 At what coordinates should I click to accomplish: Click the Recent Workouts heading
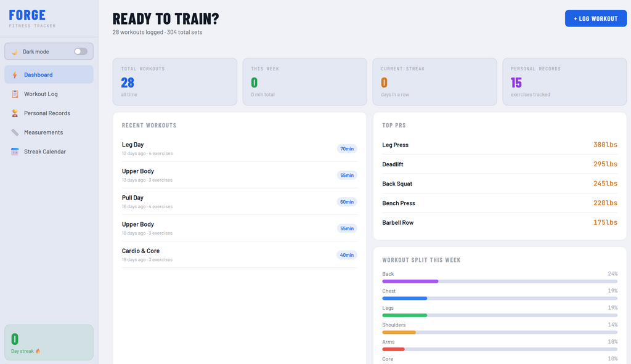point(149,126)
